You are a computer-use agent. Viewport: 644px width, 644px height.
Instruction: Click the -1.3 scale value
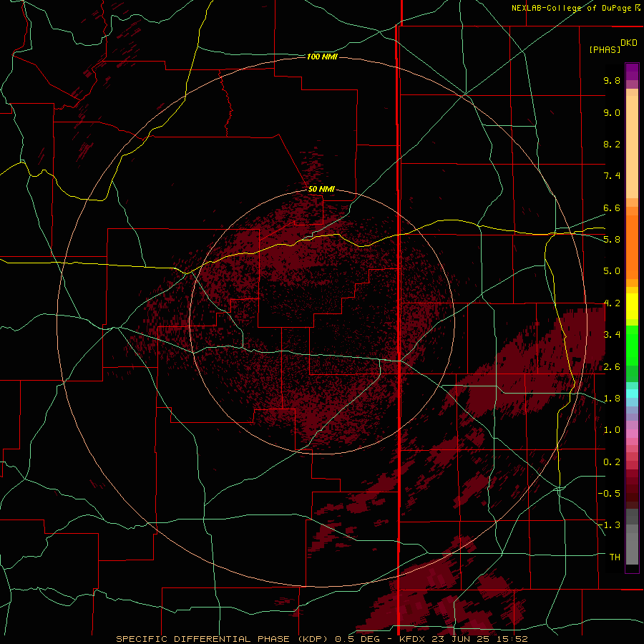pyautogui.click(x=609, y=525)
